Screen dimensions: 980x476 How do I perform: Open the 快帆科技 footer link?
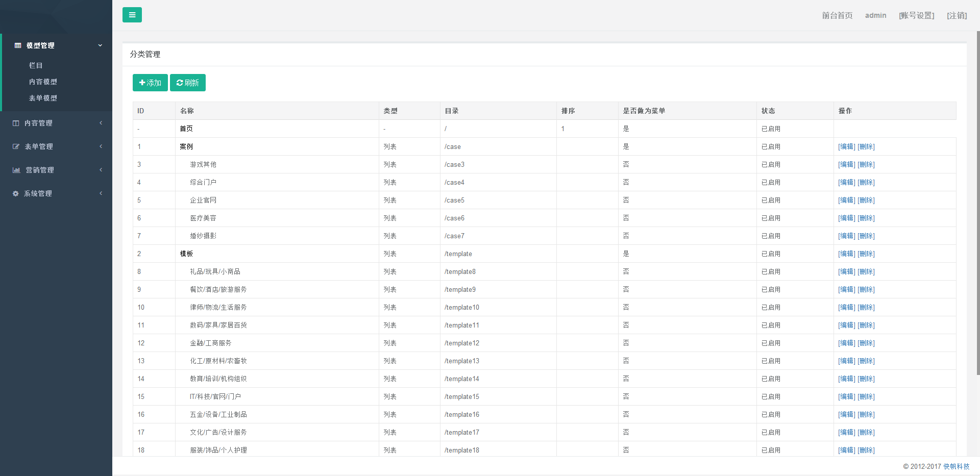tap(956, 466)
